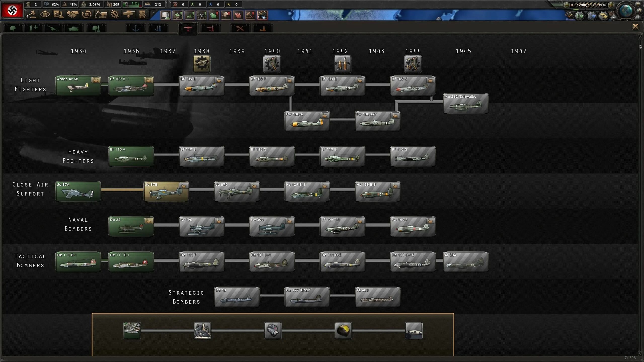
Task: Click the tech tree vertical scrollbar handle
Action: tap(640, 47)
